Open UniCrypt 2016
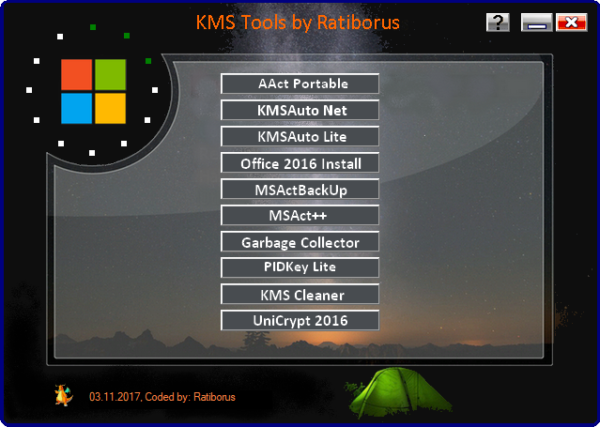This screenshot has width=600, height=427. 300,321
